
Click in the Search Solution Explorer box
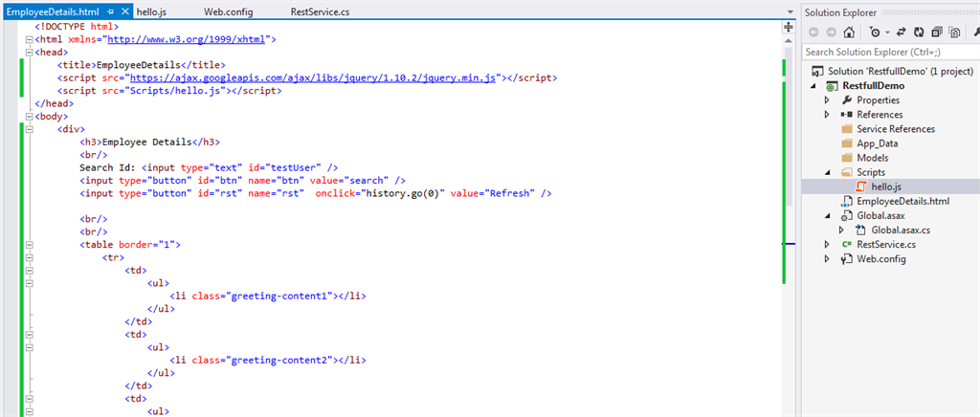click(890, 52)
